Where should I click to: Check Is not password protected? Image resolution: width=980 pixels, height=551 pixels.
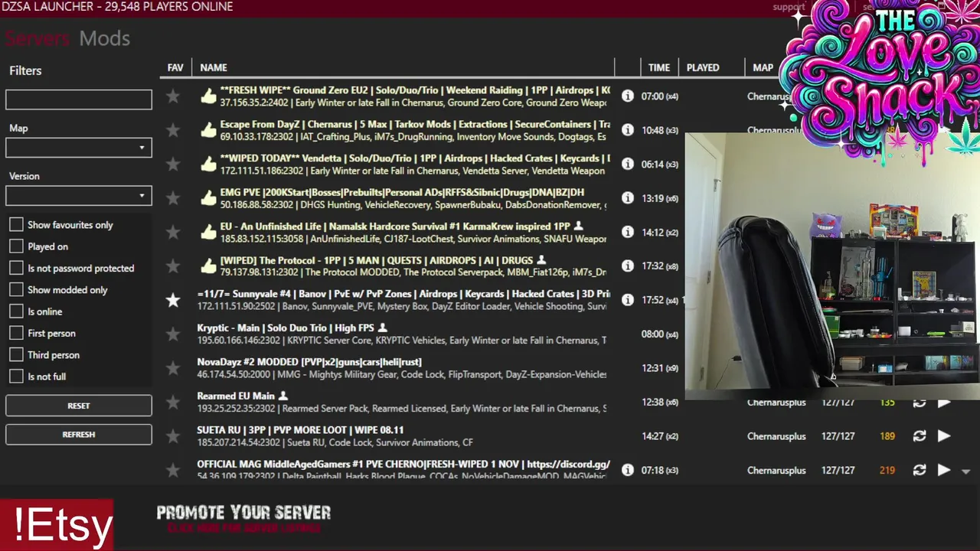(x=16, y=268)
